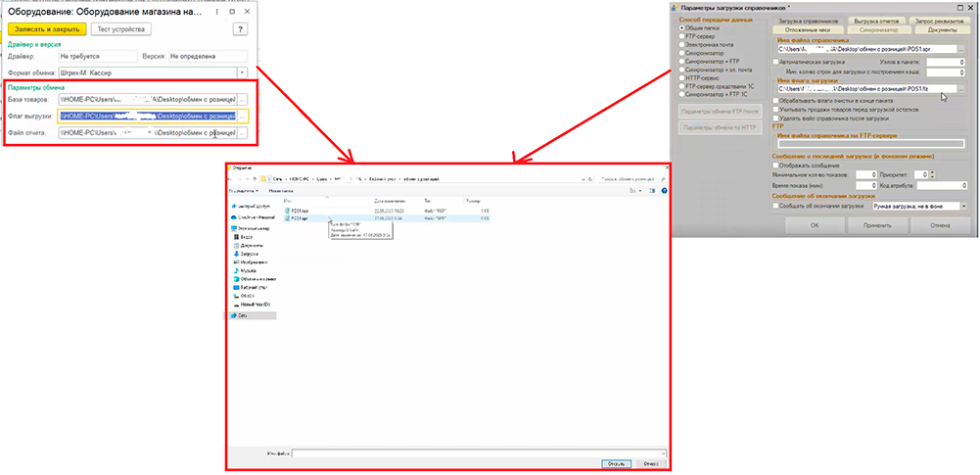Browse for the База товаров path
Image resolution: width=980 pixels, height=475 pixels.
coord(243,99)
